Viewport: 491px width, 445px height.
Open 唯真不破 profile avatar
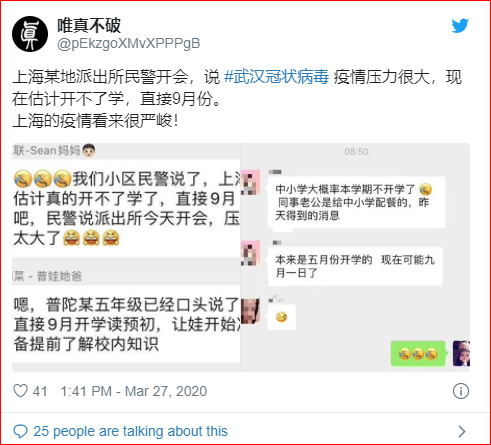coord(30,34)
